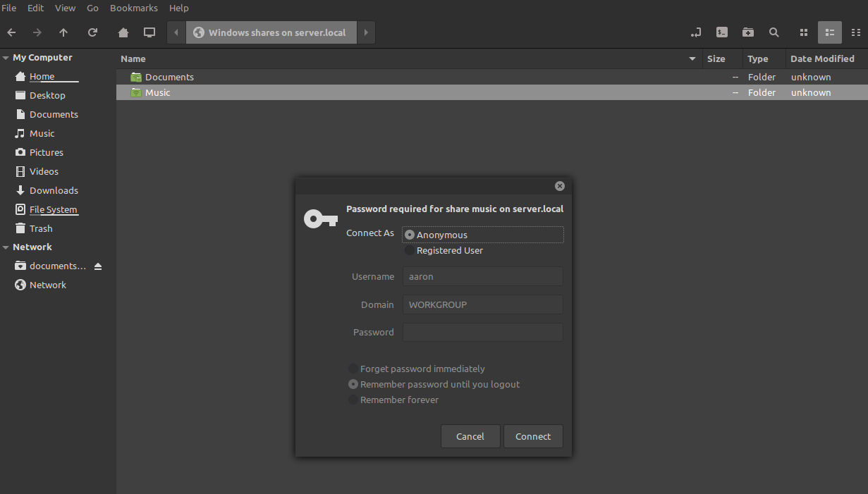Toggle the location entry icon
868x494 pixels.
tap(696, 32)
